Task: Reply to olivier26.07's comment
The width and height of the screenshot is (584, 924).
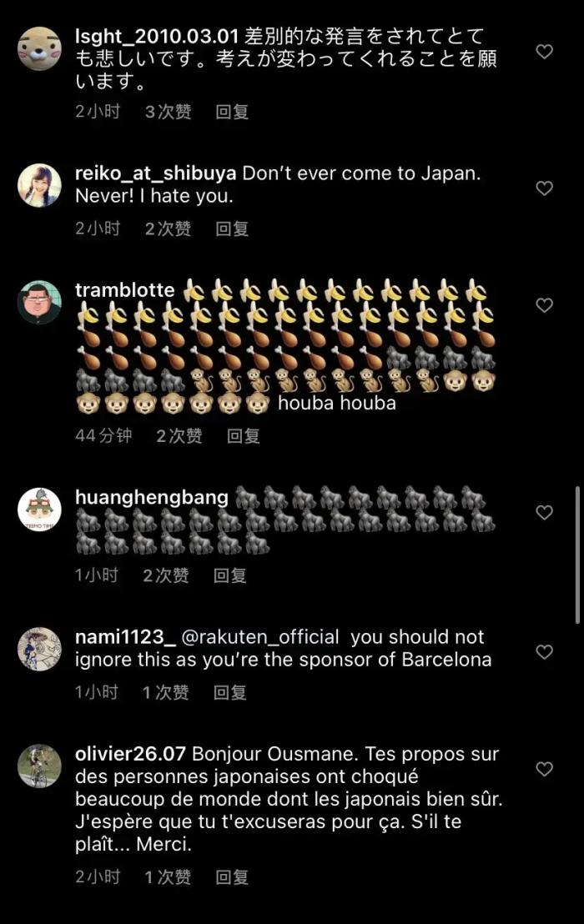Action: tap(232, 876)
